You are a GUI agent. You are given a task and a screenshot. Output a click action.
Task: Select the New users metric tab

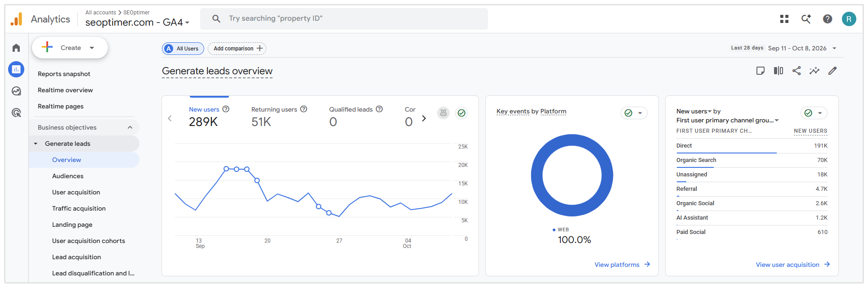tap(209, 116)
